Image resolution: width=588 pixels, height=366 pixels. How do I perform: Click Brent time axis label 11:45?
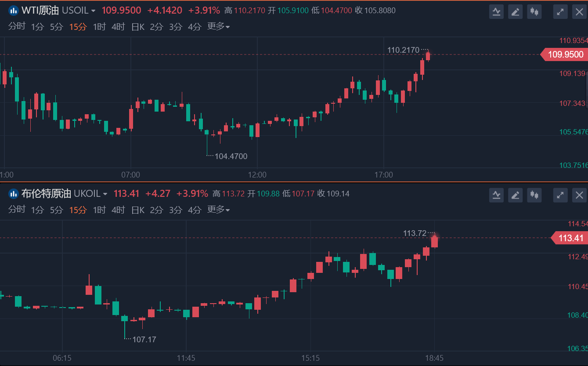pos(186,359)
